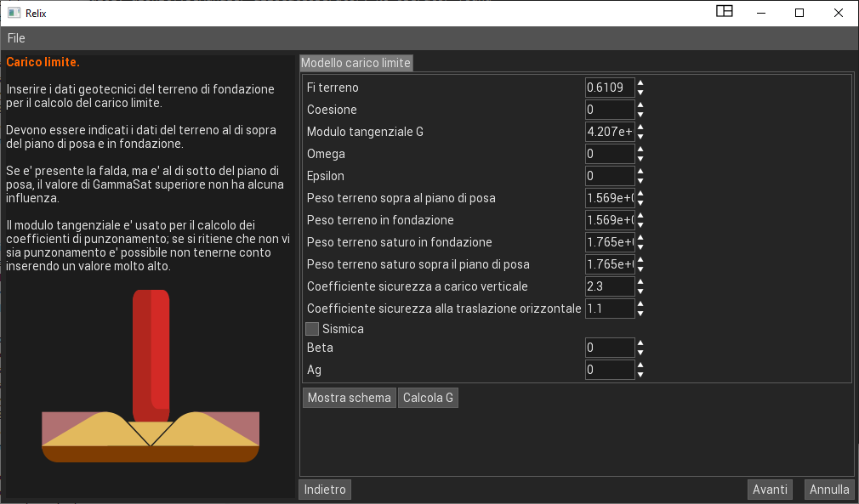Image resolution: width=859 pixels, height=504 pixels.
Task: Click the Relix app icon in title bar
Action: click(x=14, y=13)
